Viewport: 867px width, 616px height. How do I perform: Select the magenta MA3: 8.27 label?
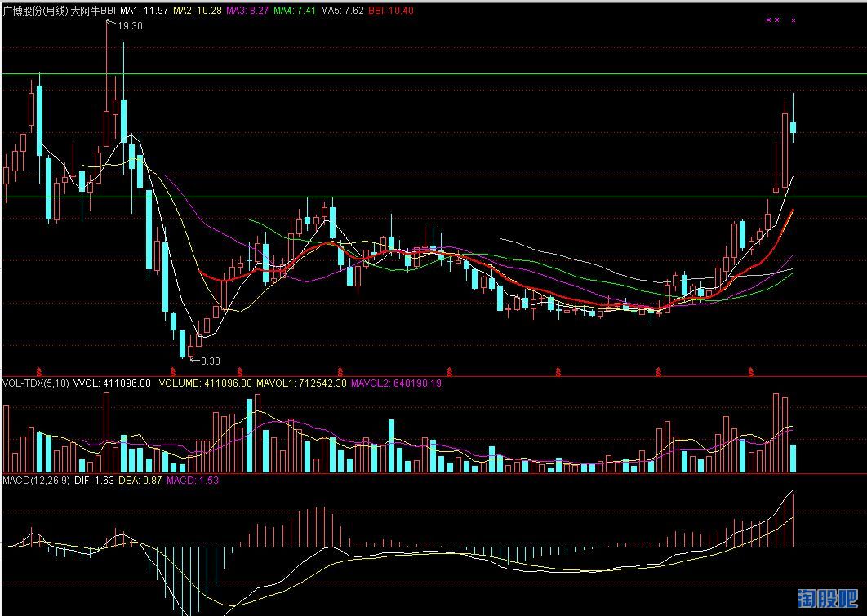point(247,10)
